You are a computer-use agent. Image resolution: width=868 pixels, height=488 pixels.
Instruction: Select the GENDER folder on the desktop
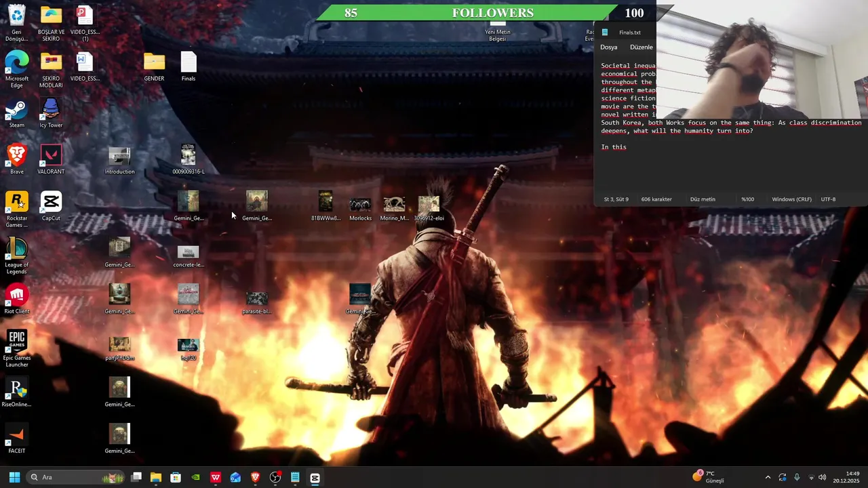point(154,66)
